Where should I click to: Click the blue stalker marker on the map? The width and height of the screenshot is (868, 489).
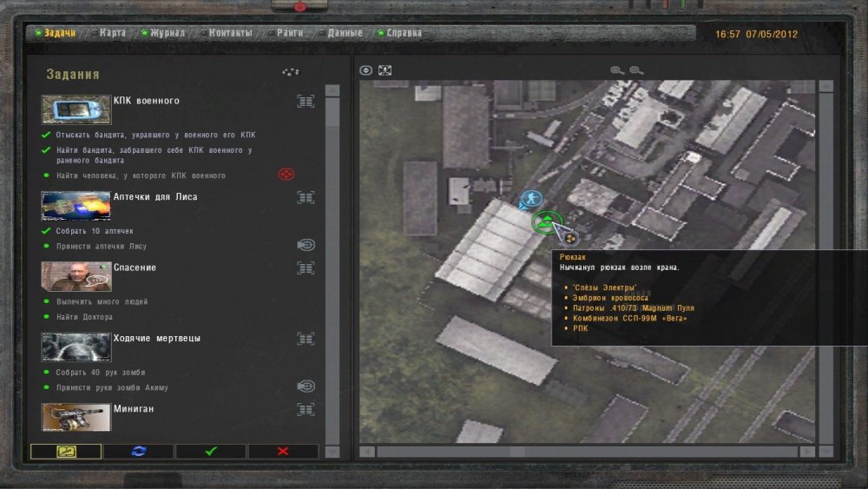pyautogui.click(x=531, y=199)
